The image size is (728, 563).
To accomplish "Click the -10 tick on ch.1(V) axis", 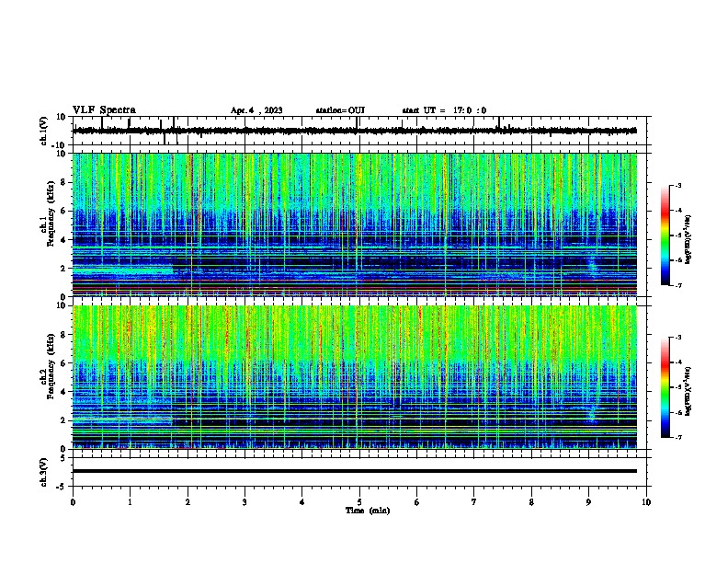I will click(x=60, y=145).
